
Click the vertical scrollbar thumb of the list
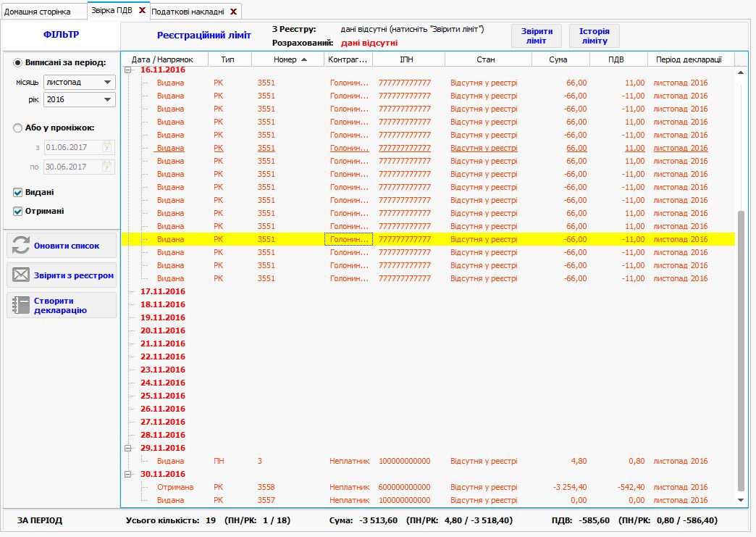pos(741,351)
